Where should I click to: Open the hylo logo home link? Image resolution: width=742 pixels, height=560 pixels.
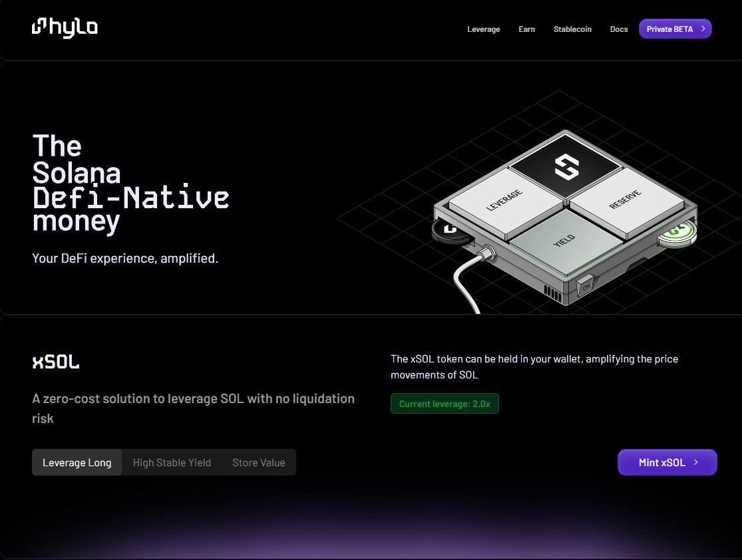pyautogui.click(x=65, y=27)
